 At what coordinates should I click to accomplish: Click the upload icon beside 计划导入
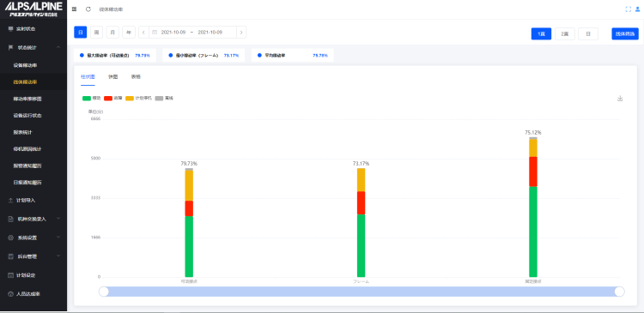pyautogui.click(x=10, y=200)
